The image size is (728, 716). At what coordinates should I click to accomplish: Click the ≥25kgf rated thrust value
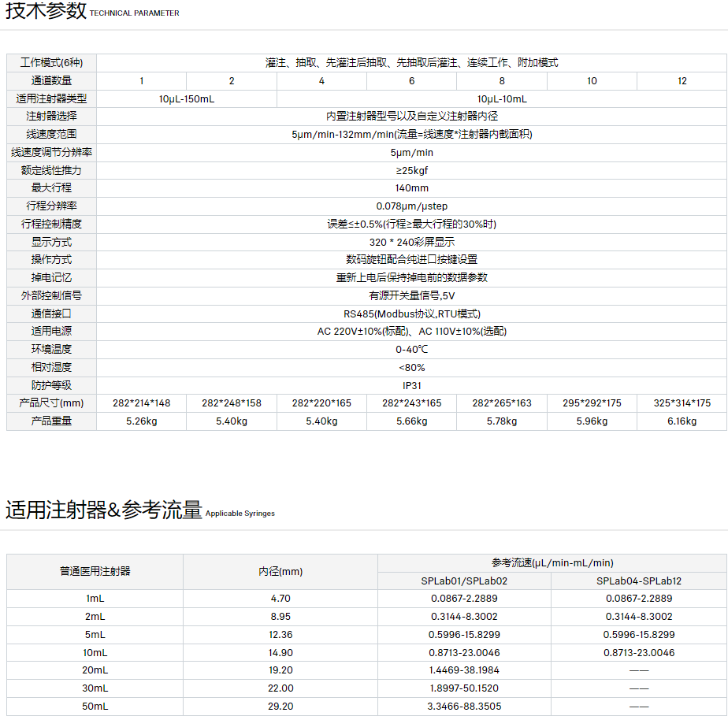coord(411,170)
